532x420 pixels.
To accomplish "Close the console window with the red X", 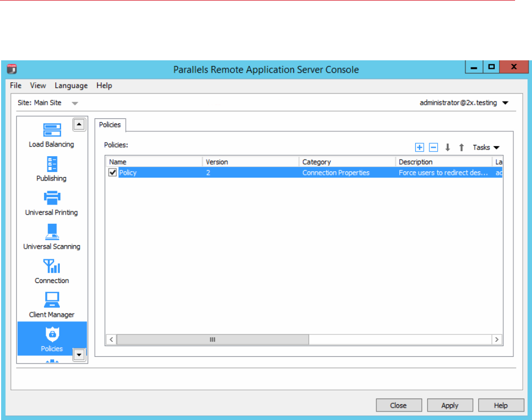I will coord(514,67).
